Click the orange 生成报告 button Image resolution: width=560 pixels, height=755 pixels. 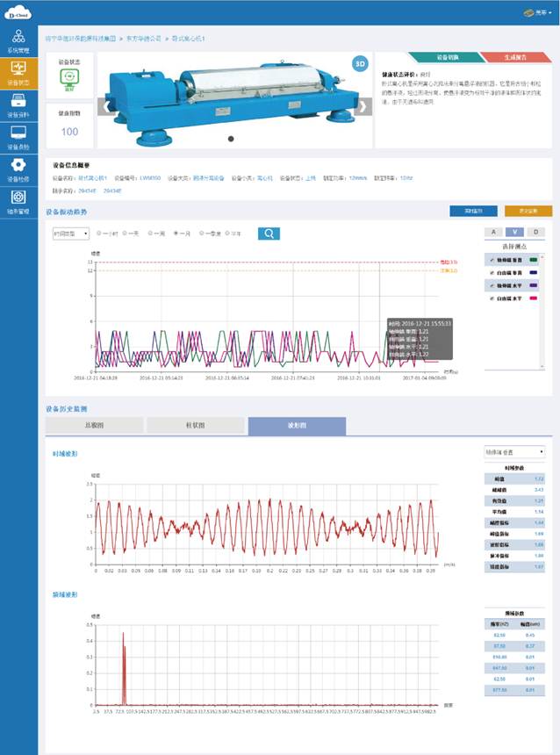[515, 57]
